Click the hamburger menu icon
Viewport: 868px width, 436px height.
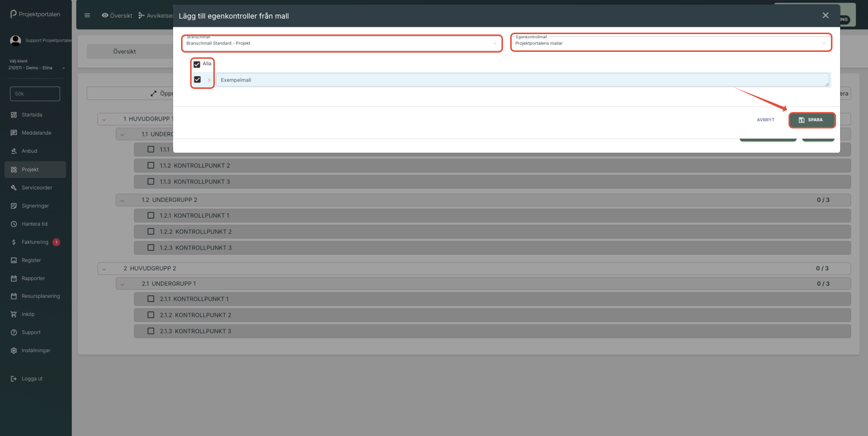click(x=87, y=15)
